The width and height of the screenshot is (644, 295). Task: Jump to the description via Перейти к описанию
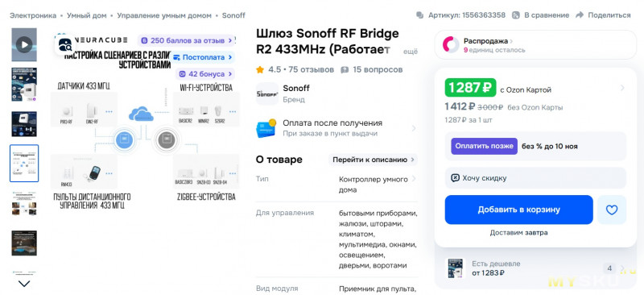[373, 160]
